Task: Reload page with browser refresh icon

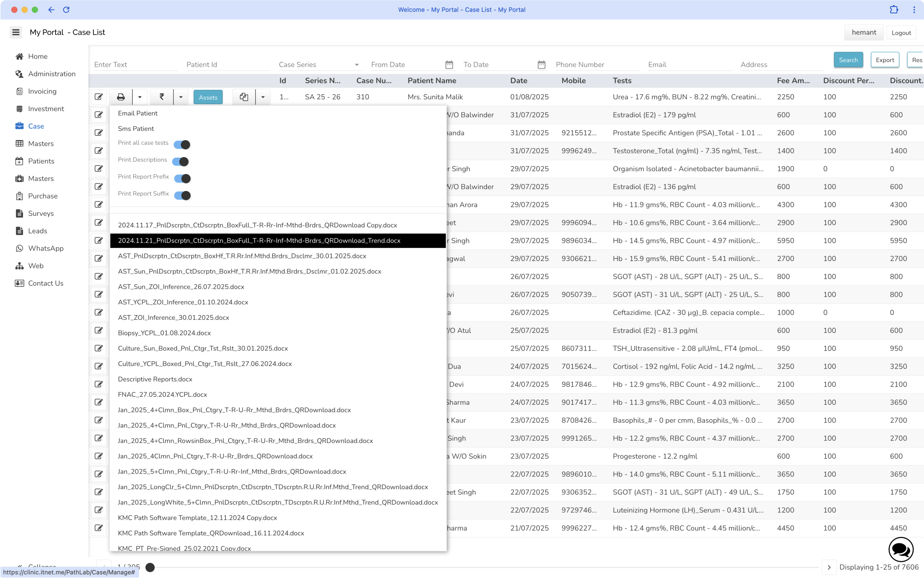Action: tap(66, 9)
